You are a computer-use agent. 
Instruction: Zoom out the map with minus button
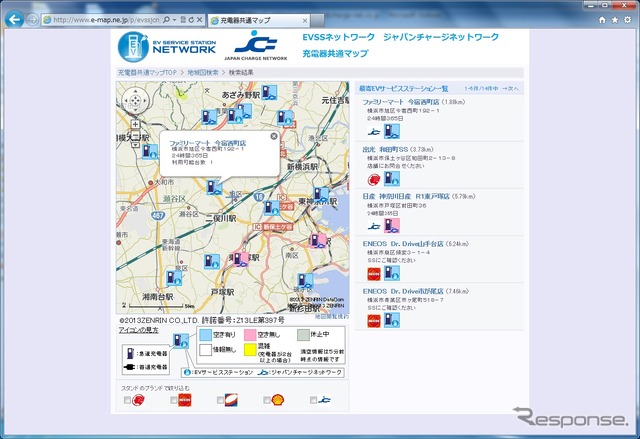coord(135,136)
